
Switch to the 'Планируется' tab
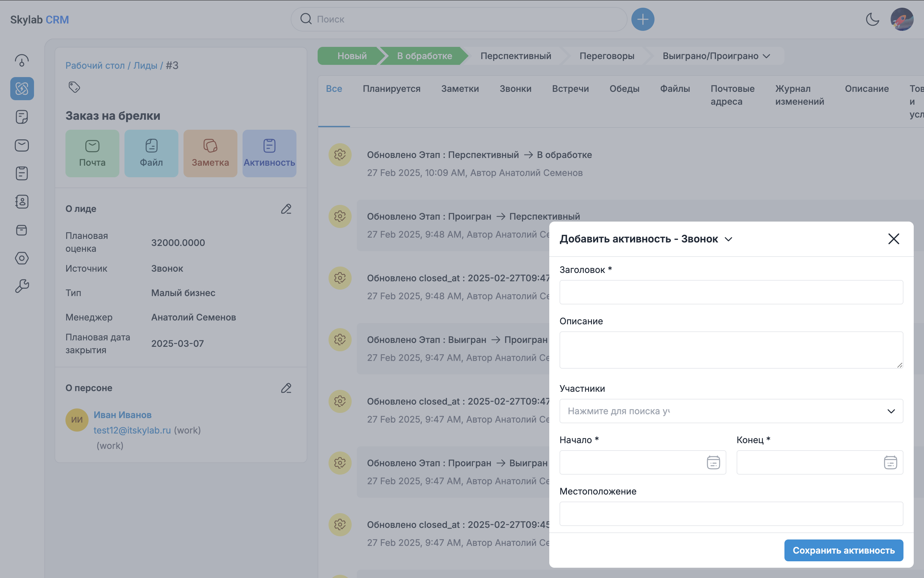(x=391, y=89)
